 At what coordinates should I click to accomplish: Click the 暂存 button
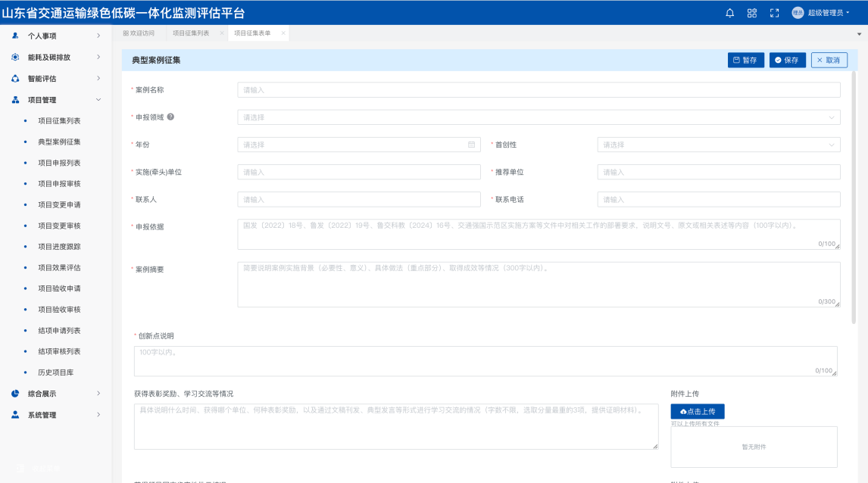pos(745,61)
